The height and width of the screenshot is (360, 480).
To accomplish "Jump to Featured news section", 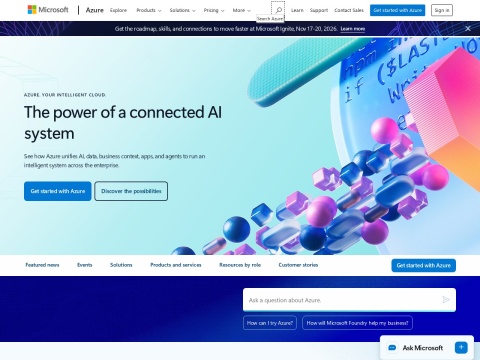I will (x=42, y=265).
